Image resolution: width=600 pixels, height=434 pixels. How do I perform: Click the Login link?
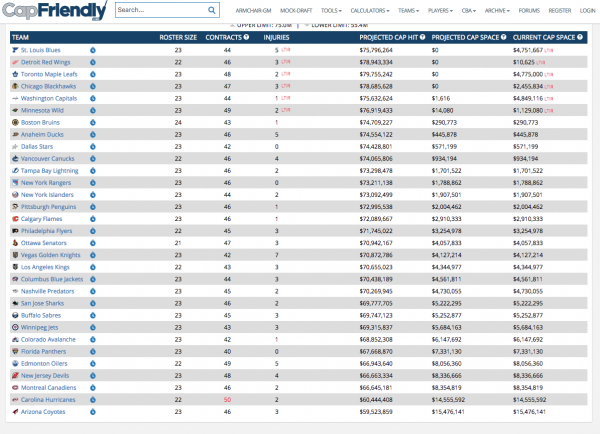pyautogui.click(x=588, y=10)
